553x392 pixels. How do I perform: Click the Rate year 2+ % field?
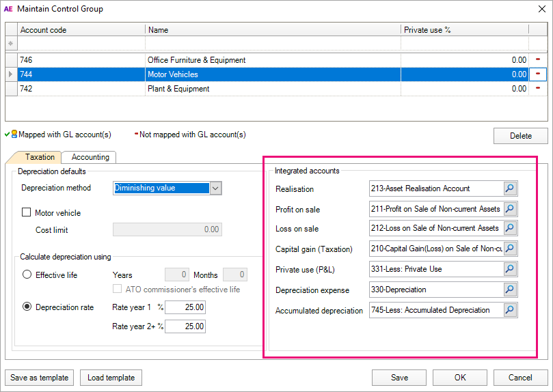(x=185, y=326)
